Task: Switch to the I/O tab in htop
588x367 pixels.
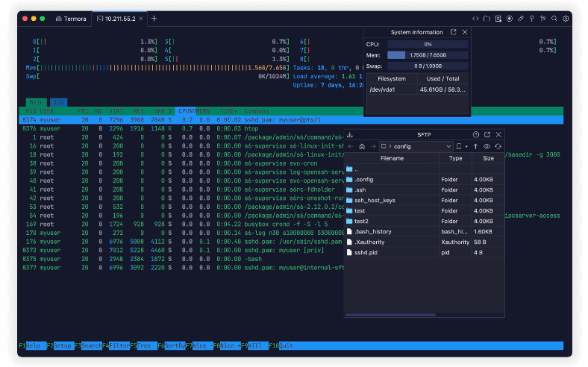Action: coord(58,101)
